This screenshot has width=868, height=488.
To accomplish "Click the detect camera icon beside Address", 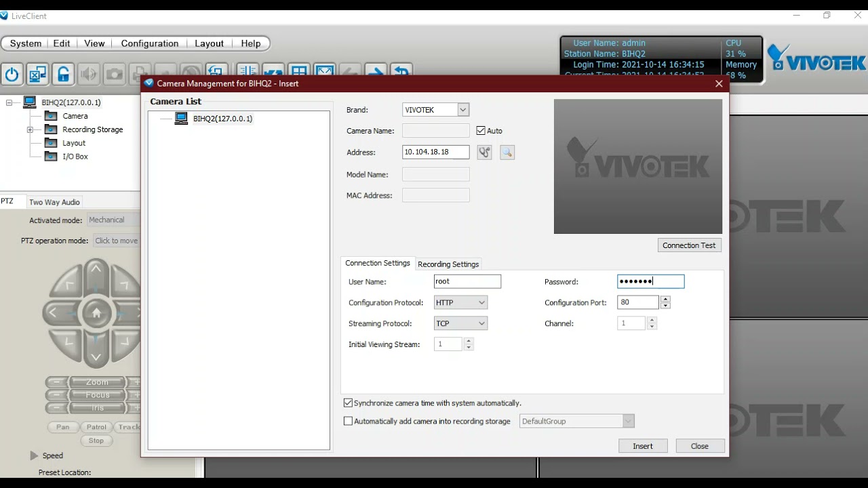I will tap(484, 152).
